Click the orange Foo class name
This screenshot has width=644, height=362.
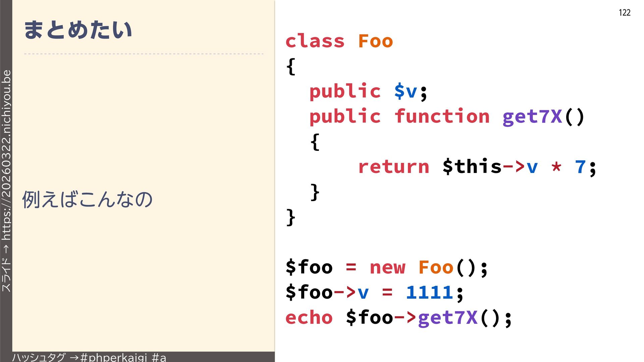pyautogui.click(x=375, y=41)
